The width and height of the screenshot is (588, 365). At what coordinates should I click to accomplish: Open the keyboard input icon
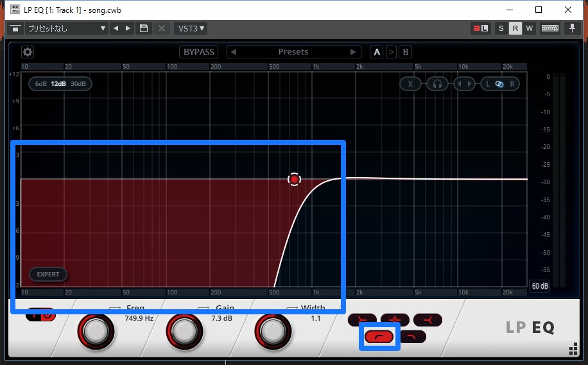(549, 28)
